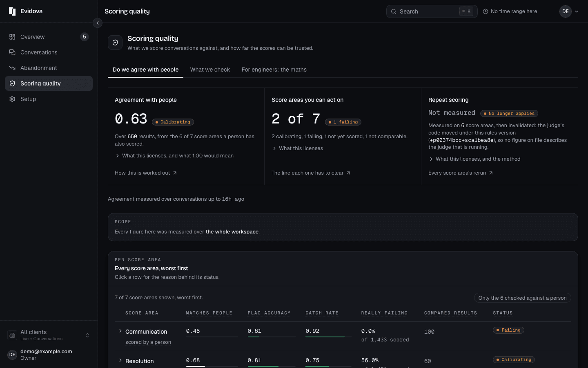Click the Evidova logo icon
The width and height of the screenshot is (588, 368).
[x=12, y=11]
